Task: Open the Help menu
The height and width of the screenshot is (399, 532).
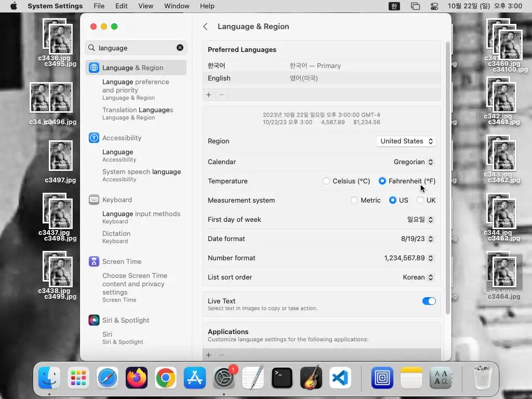Action: (207, 6)
